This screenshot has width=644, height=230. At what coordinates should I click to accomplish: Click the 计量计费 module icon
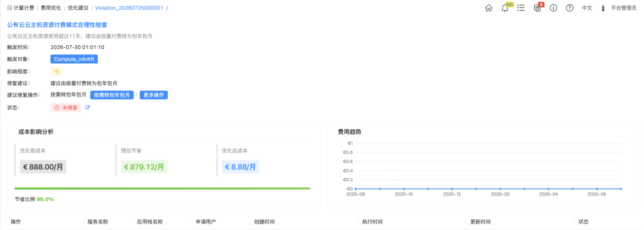tap(10, 8)
